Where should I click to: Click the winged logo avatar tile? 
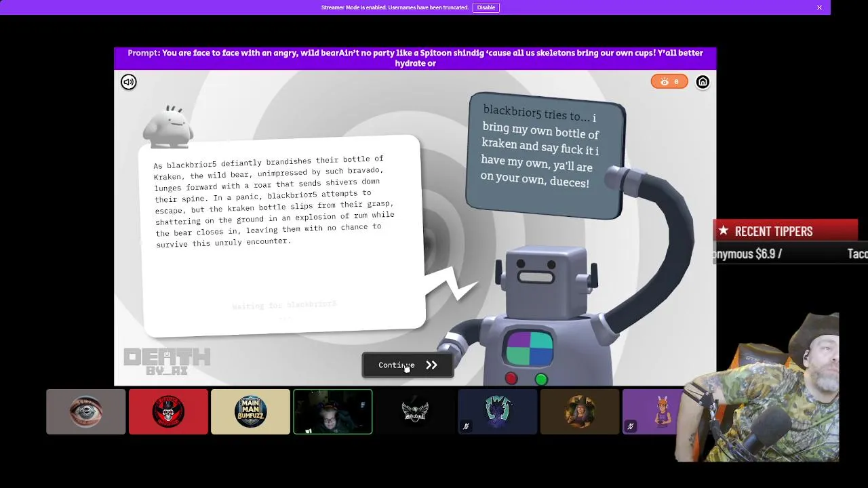pyautogui.click(x=415, y=411)
